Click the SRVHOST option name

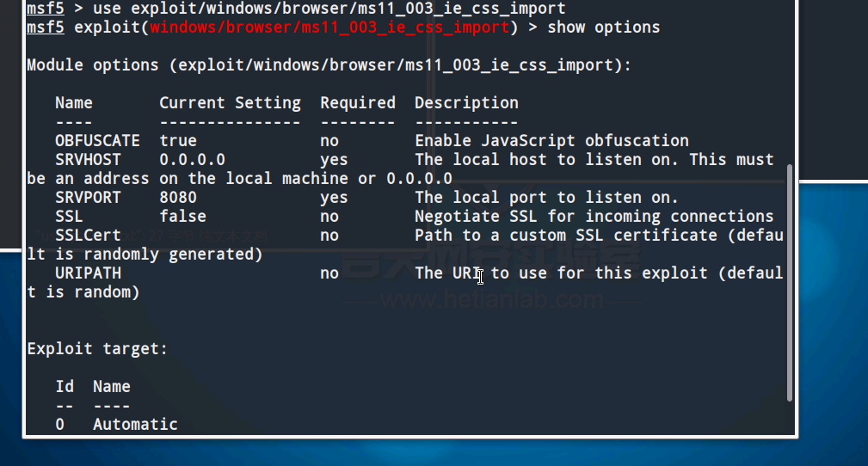coord(88,159)
